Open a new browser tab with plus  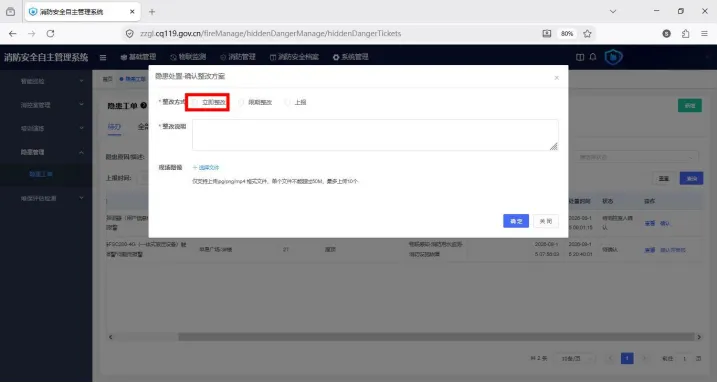click(x=152, y=12)
